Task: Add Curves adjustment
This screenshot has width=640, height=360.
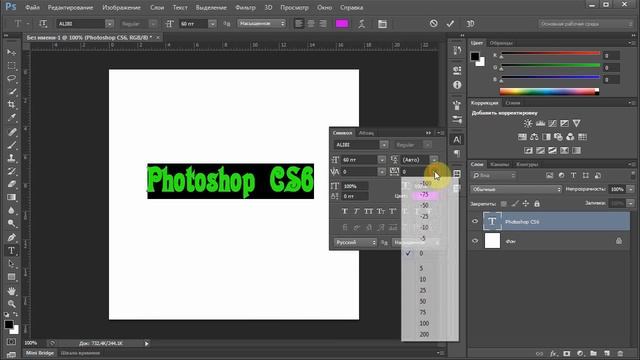Action: pyautogui.click(x=552, y=123)
